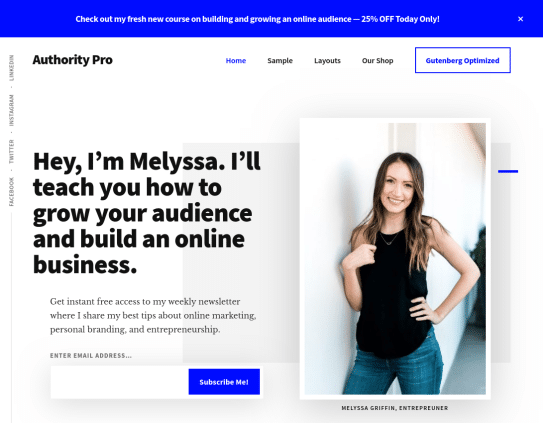Open the course promo banner text
This screenshot has height=423, width=543.
click(257, 19)
